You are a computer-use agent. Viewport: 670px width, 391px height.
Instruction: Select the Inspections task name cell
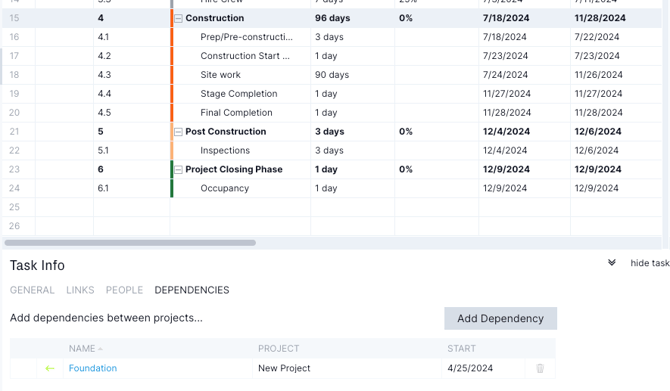[x=241, y=150]
